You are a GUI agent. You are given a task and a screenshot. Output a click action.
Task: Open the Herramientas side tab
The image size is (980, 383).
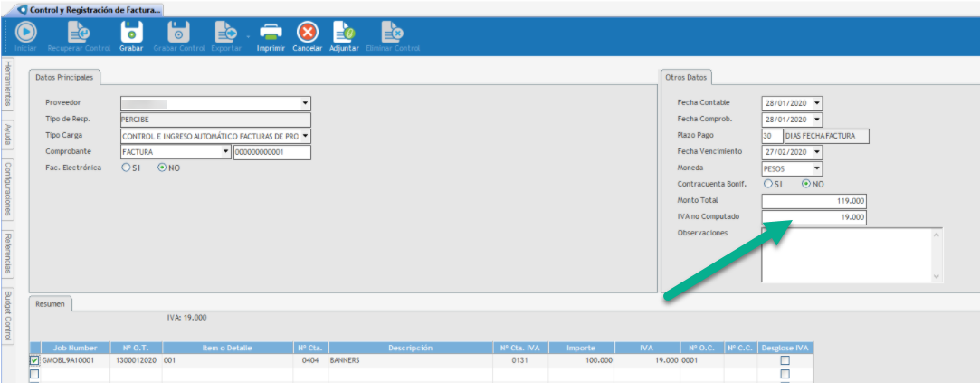click(7, 85)
